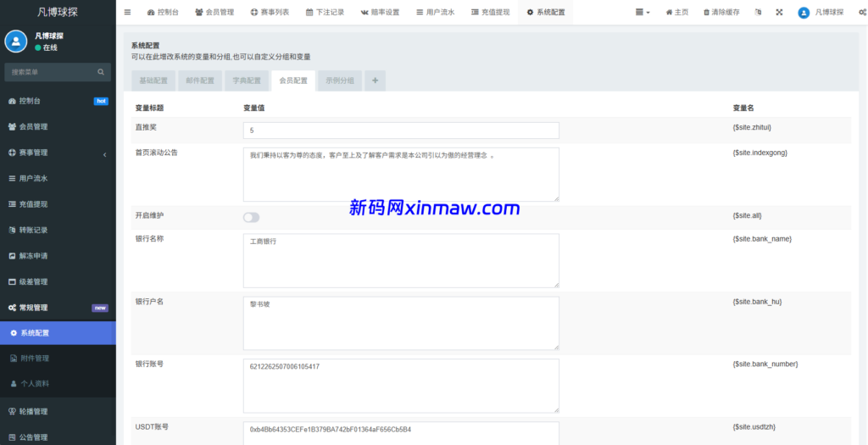Click the magnifier icon in sidebar search

(101, 72)
